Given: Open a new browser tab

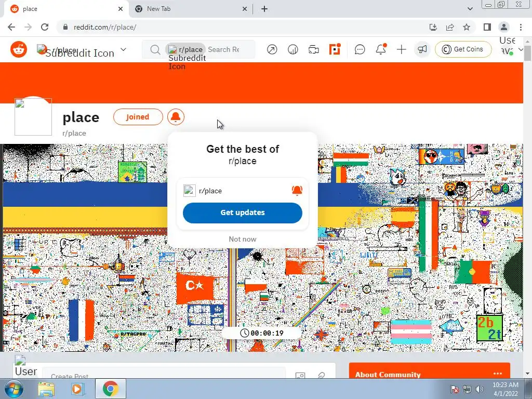Looking at the screenshot, I should point(264,9).
